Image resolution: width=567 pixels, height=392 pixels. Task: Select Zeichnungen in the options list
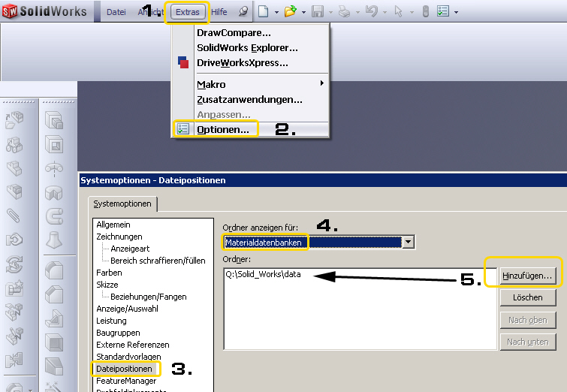point(119,237)
